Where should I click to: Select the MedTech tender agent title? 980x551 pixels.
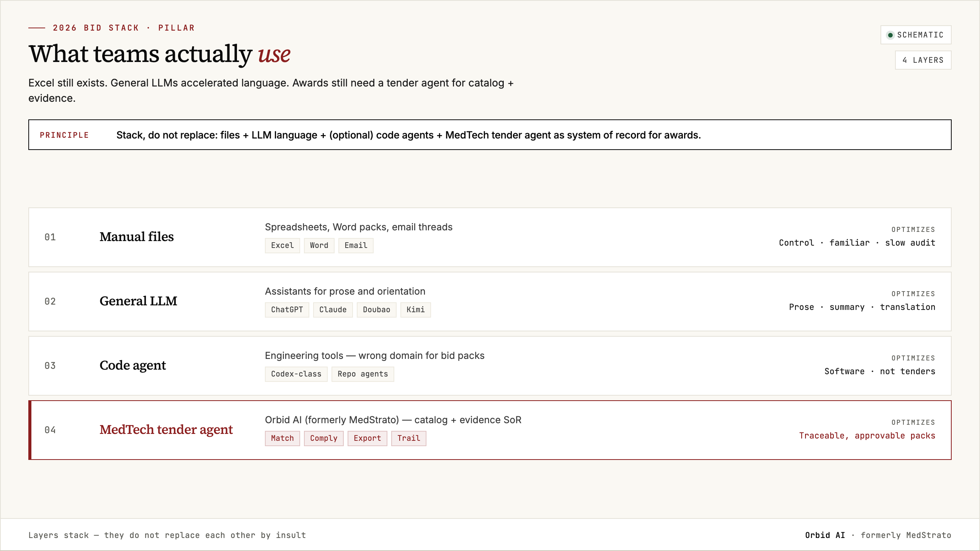coord(166,430)
